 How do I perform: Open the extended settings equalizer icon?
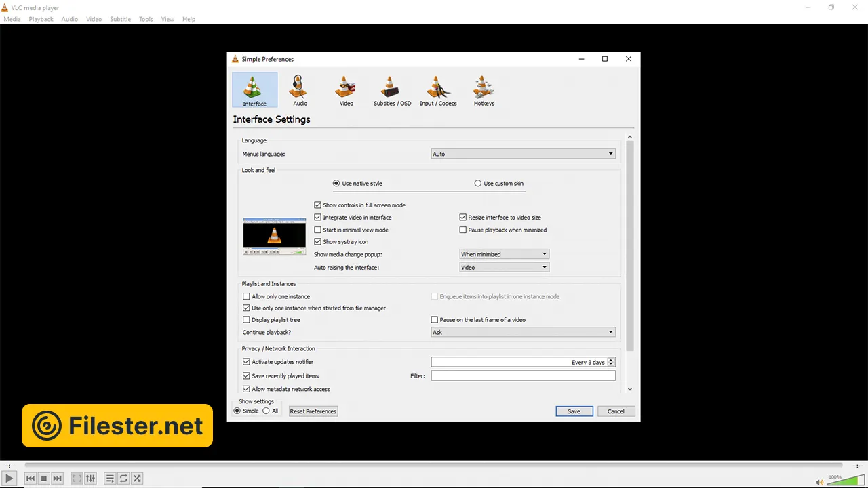(x=90, y=479)
